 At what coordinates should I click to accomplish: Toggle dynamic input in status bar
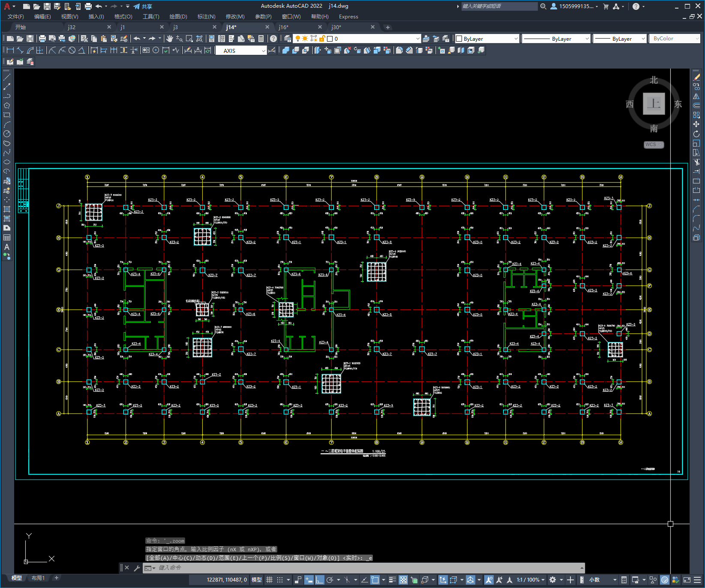[309, 580]
